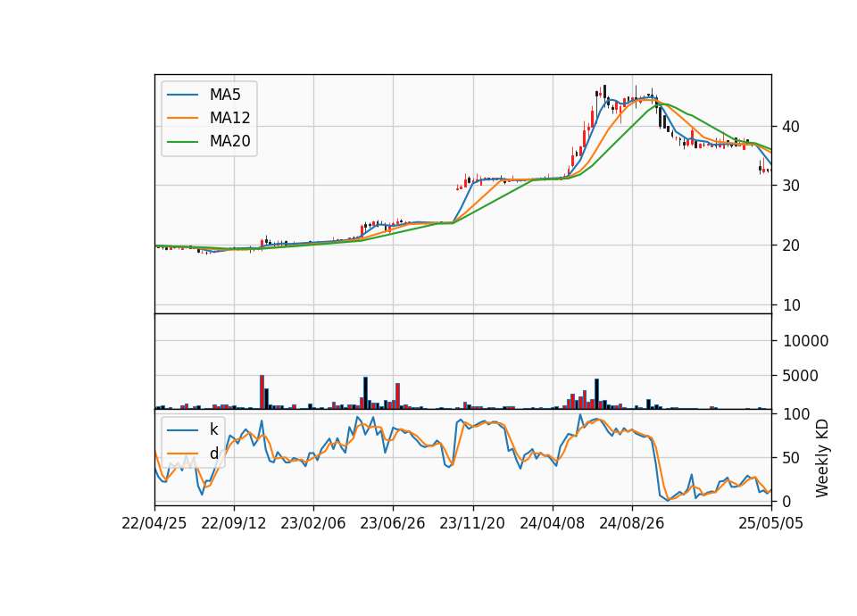Click the tall black volume bar near 24/06
Viewport: 857px width, 616px height.
(x=597, y=394)
